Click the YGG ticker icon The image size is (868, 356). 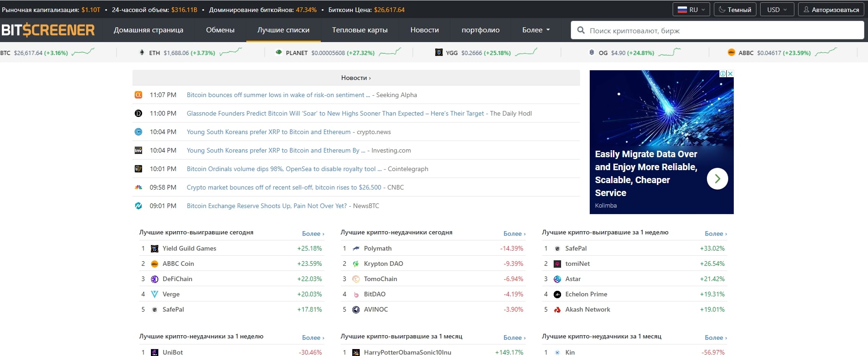click(x=439, y=53)
